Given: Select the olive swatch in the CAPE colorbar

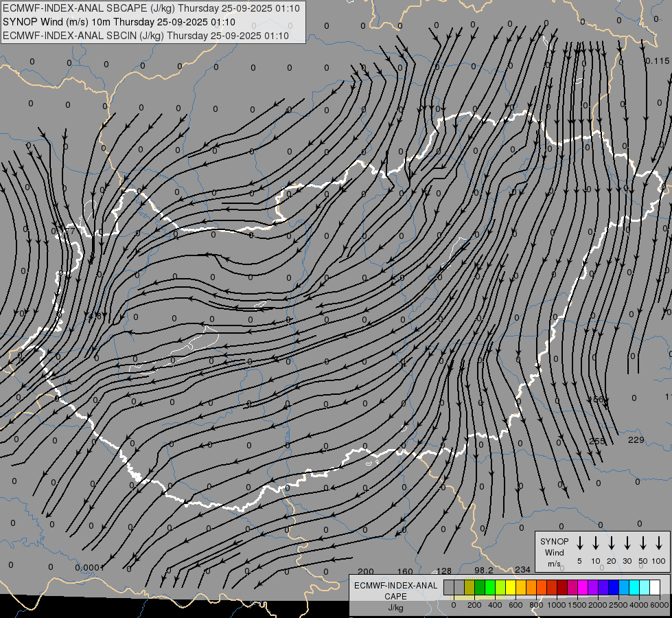Looking at the screenshot, I should click(x=470, y=588).
